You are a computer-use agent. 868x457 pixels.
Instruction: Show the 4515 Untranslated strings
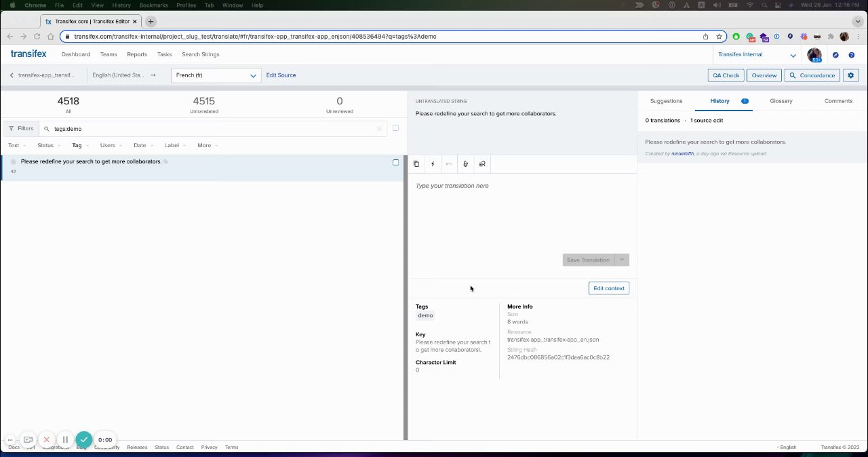[203, 104]
